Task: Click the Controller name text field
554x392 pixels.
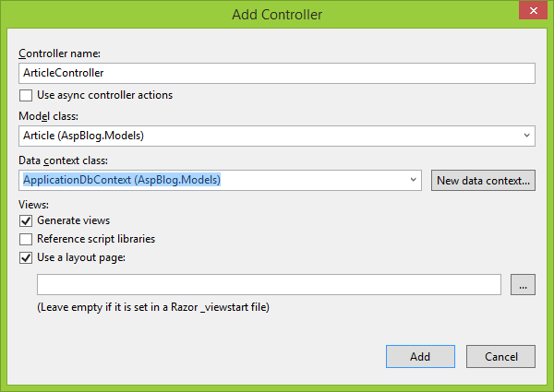Action: (277, 73)
